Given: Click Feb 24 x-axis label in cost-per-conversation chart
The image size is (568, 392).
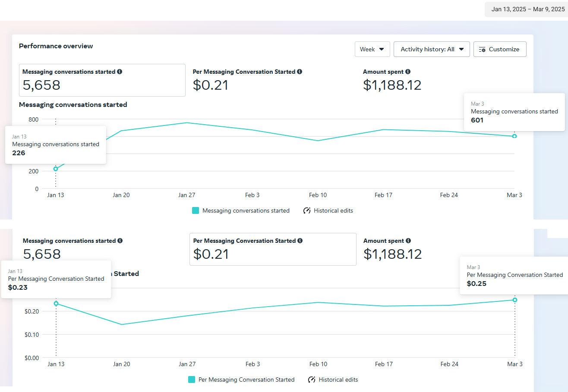Looking at the screenshot, I should 449,364.
